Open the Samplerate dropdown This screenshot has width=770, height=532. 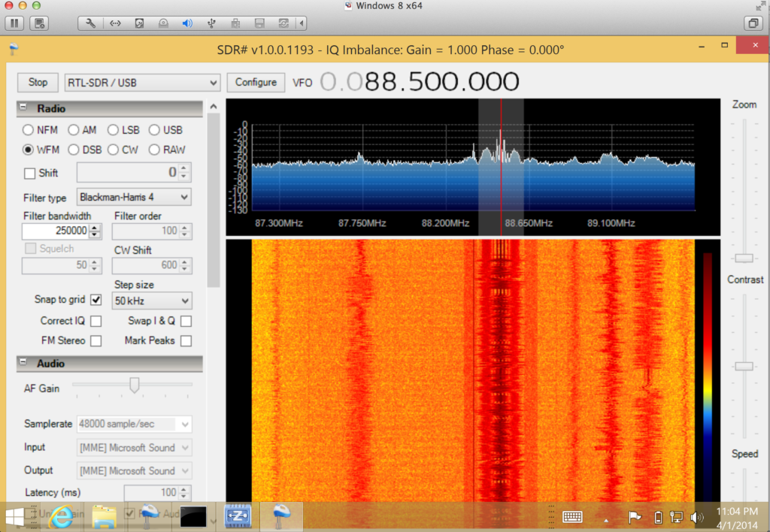click(x=134, y=424)
